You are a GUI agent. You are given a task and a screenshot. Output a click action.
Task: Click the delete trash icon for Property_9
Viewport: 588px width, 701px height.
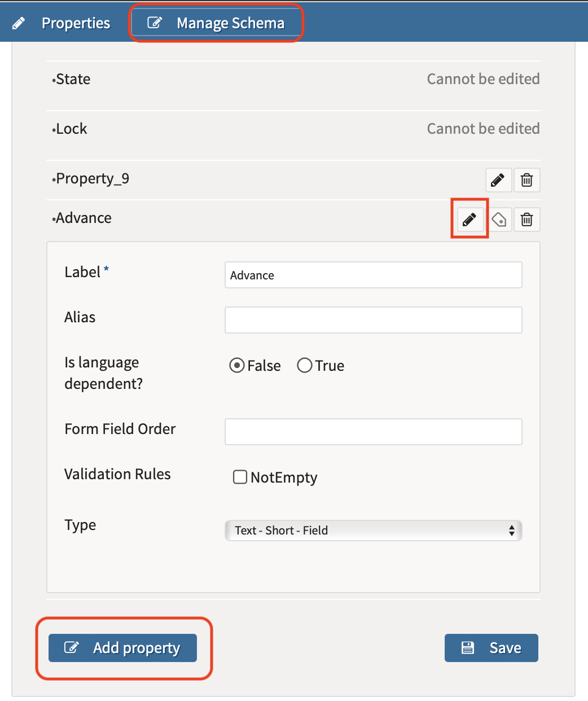[x=526, y=179]
